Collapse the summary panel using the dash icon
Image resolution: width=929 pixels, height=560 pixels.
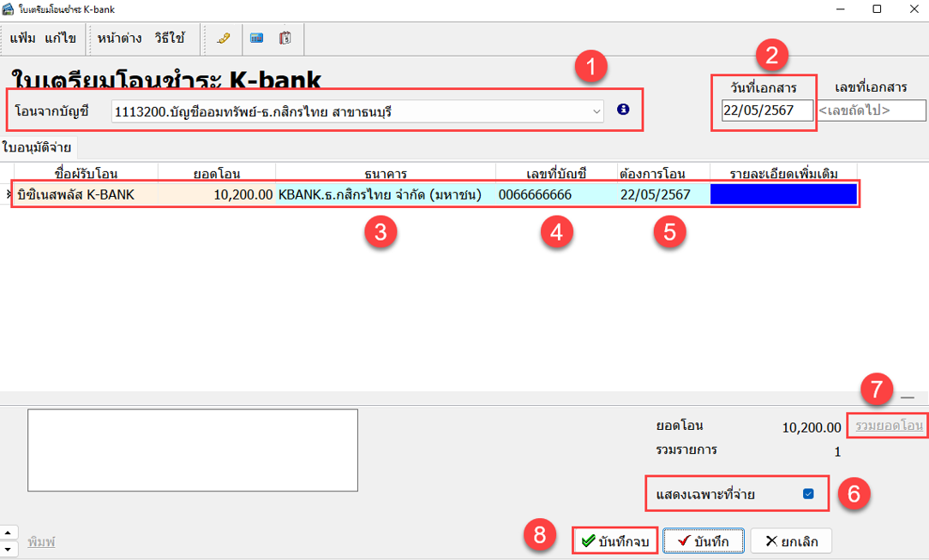click(908, 398)
